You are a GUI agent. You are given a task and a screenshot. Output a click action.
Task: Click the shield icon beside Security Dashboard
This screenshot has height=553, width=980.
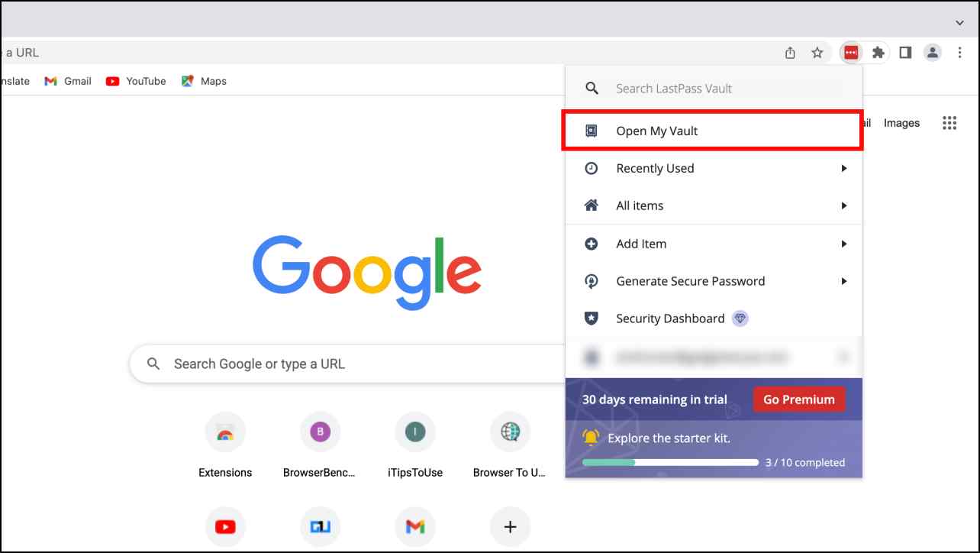tap(592, 319)
